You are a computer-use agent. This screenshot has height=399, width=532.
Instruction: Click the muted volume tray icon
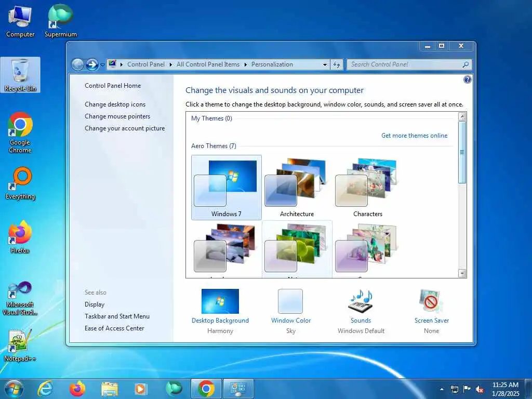(x=480, y=389)
